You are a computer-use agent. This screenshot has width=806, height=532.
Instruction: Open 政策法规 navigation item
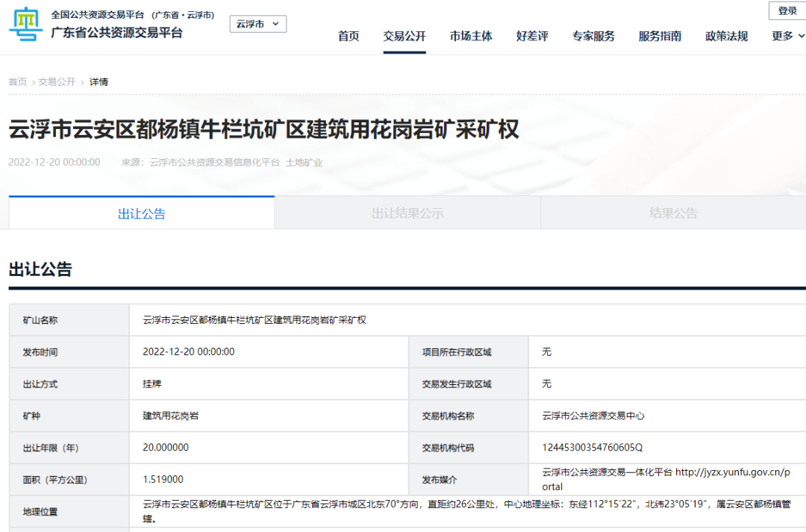726,36
